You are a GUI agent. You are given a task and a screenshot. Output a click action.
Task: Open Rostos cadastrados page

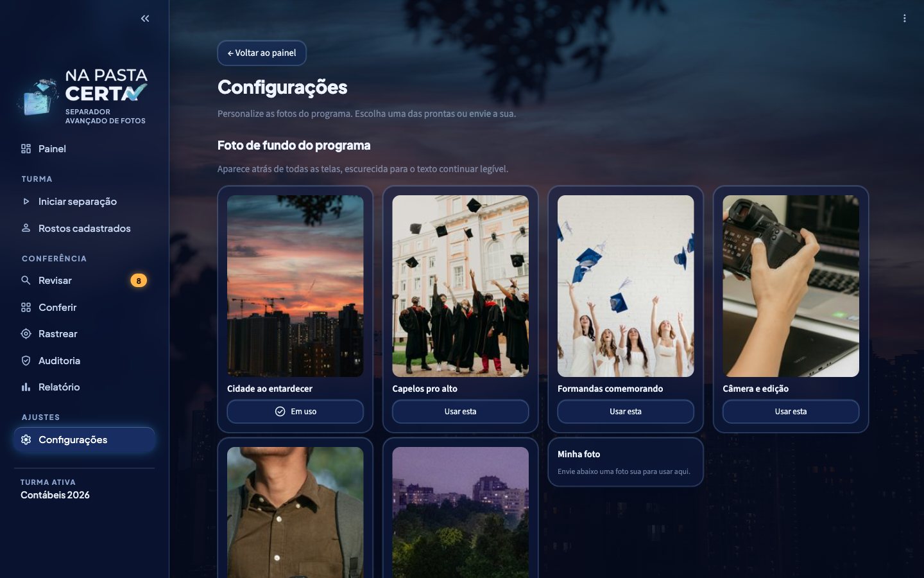click(84, 228)
